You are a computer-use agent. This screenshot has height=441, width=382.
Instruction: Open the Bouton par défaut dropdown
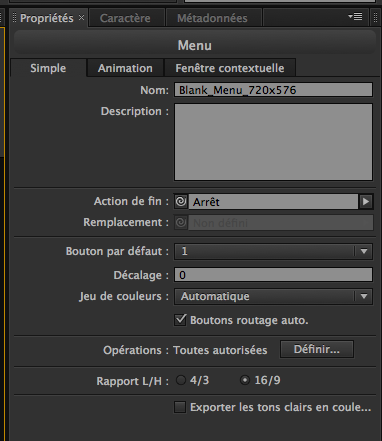pyautogui.click(x=273, y=251)
